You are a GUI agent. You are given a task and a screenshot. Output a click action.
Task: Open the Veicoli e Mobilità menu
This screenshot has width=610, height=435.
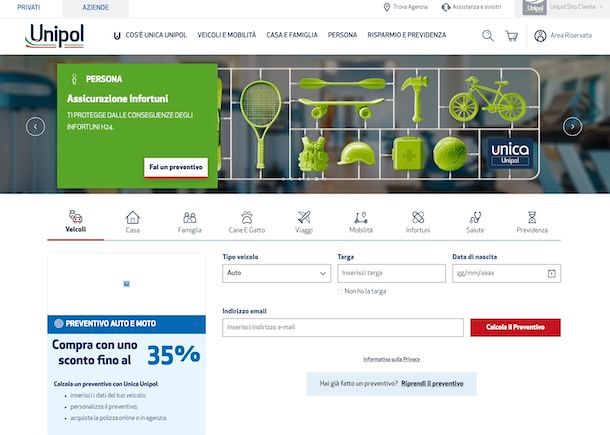tap(227, 35)
